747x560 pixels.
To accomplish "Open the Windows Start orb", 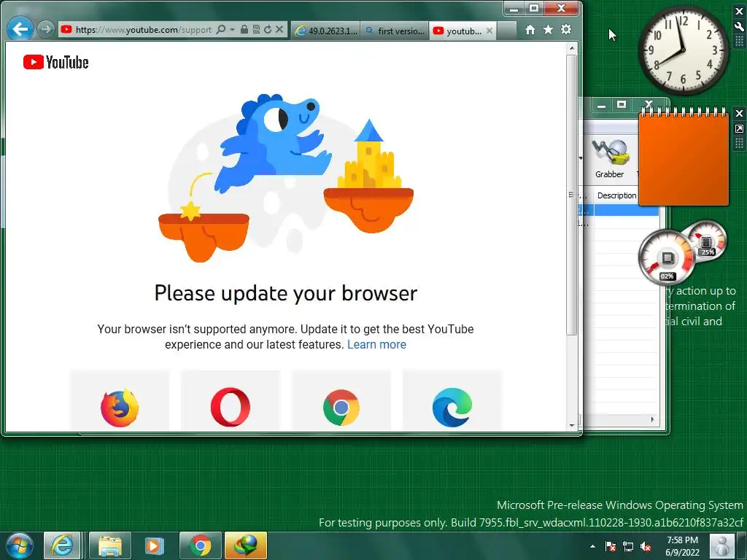I will coord(20,545).
